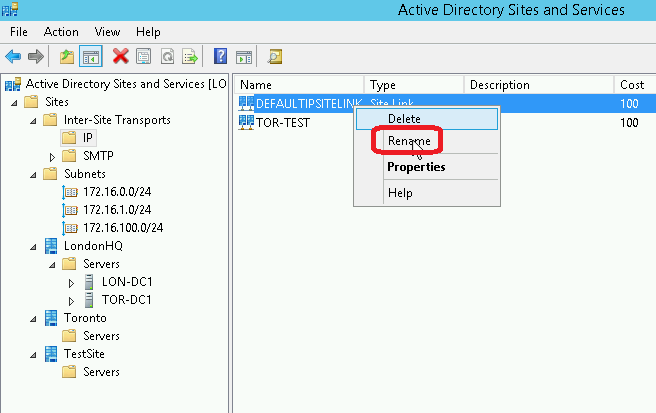Click the Up one level folder icon
Image resolution: width=656 pixels, height=413 pixels.
tap(67, 56)
